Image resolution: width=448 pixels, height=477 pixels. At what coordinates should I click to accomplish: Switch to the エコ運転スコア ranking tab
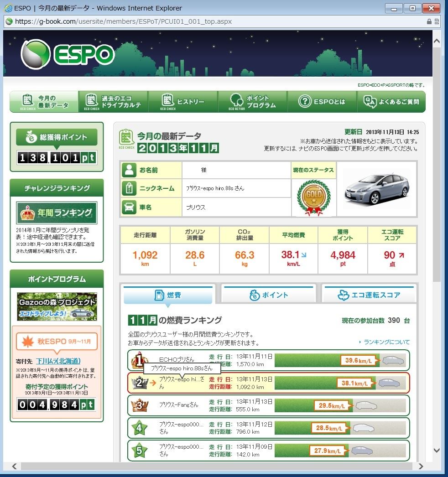pyautogui.click(x=369, y=295)
